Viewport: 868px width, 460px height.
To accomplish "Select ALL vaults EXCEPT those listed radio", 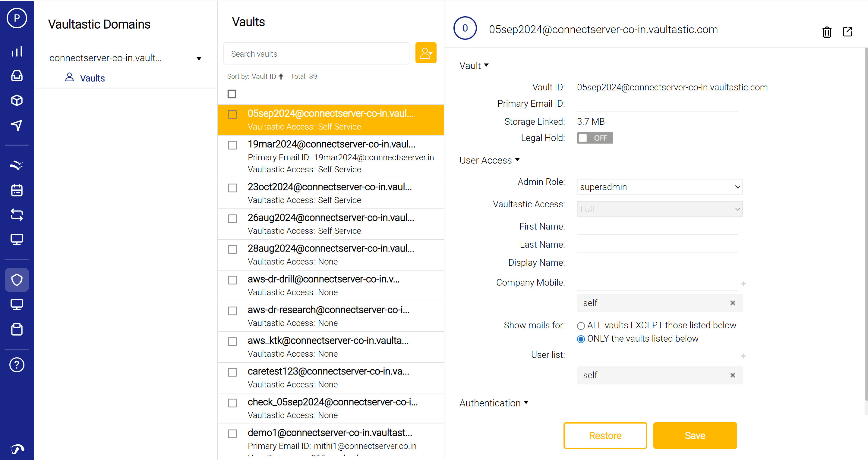I will [581, 326].
